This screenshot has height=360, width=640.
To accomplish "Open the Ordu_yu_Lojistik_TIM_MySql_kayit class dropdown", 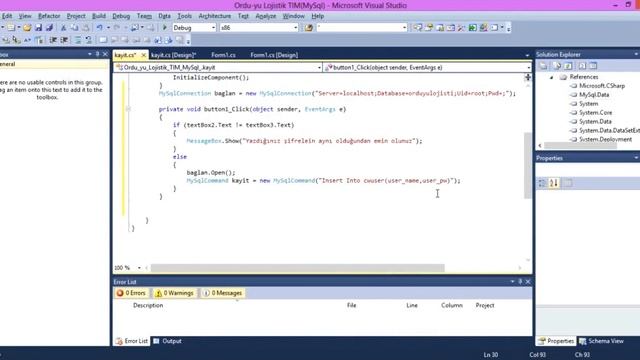I will tap(319, 68).
